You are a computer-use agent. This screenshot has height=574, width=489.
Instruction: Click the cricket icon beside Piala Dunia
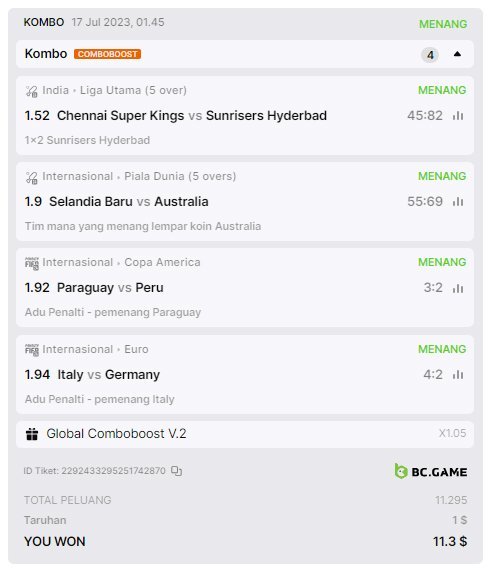(31, 177)
